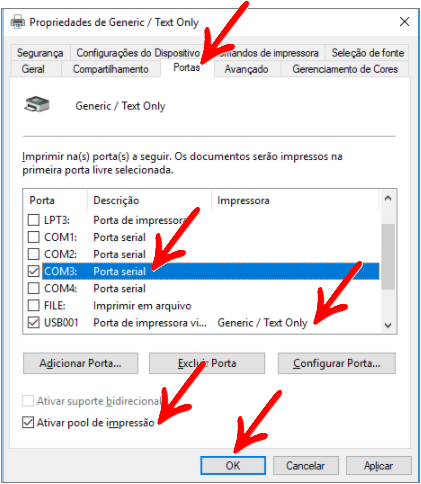Select the COM4: Porta serial row
Image resolution: width=421 pixels, height=484 pixels.
[x=211, y=288]
